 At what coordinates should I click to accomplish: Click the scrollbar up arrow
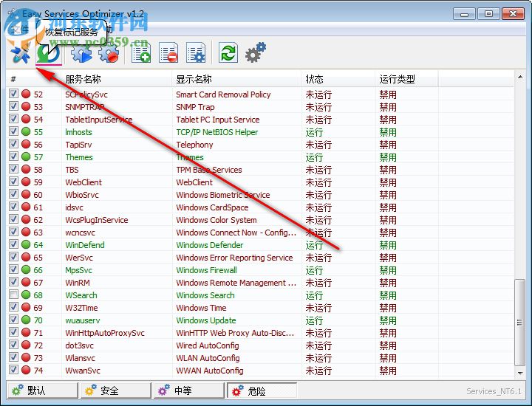click(x=520, y=78)
